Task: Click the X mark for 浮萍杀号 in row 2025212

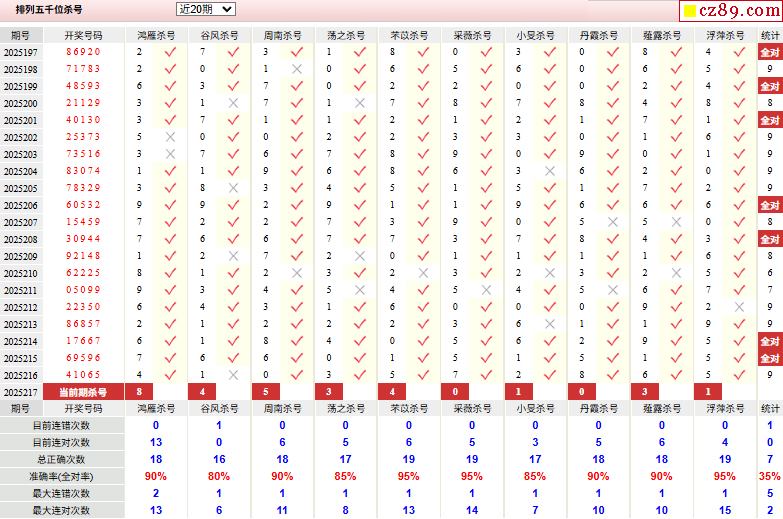Action: (x=740, y=307)
